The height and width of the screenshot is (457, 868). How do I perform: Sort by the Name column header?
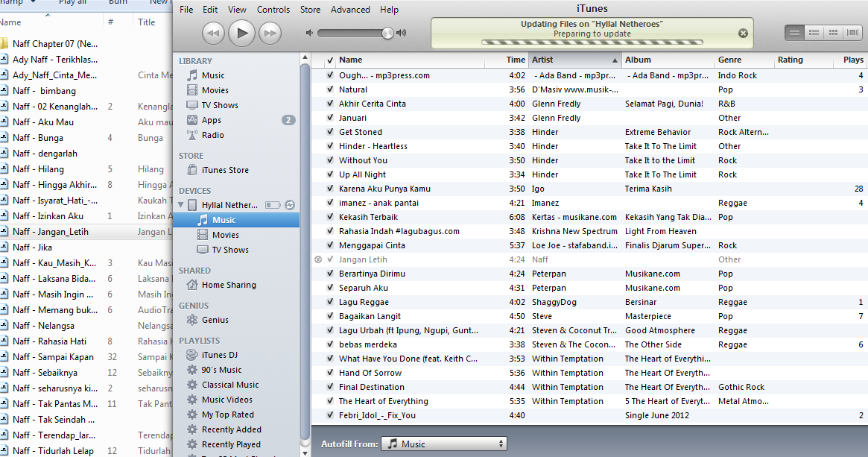[x=410, y=60]
